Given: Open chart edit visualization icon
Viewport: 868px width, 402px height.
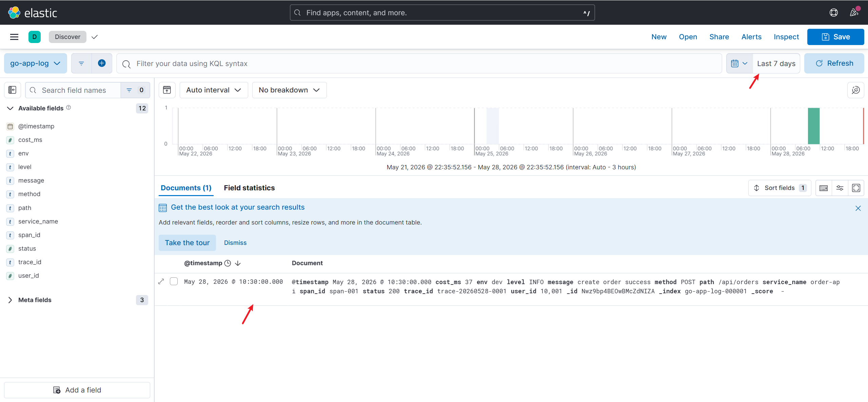Looking at the screenshot, I should [x=856, y=90].
